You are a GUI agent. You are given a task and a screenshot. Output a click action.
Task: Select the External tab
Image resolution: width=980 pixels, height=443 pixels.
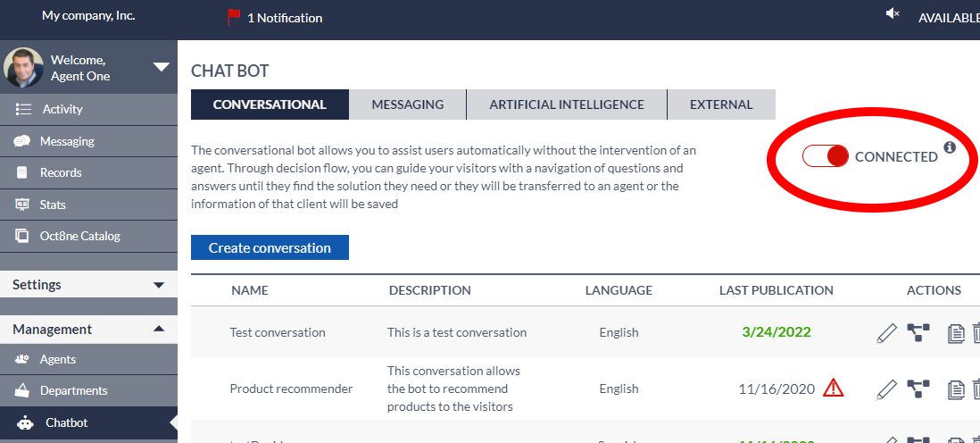tap(720, 104)
